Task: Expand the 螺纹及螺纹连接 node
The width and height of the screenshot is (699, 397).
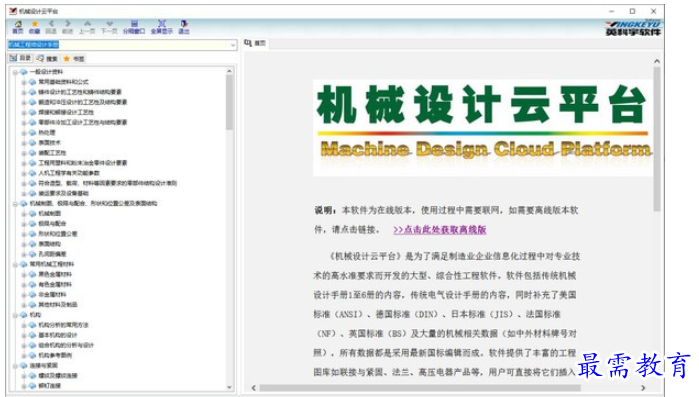Action: [24, 376]
